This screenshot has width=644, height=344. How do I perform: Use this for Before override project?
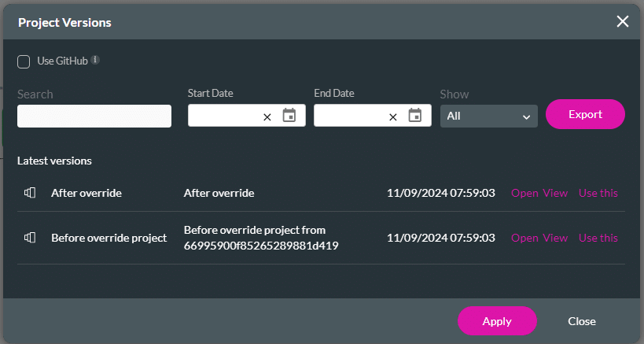tap(598, 238)
